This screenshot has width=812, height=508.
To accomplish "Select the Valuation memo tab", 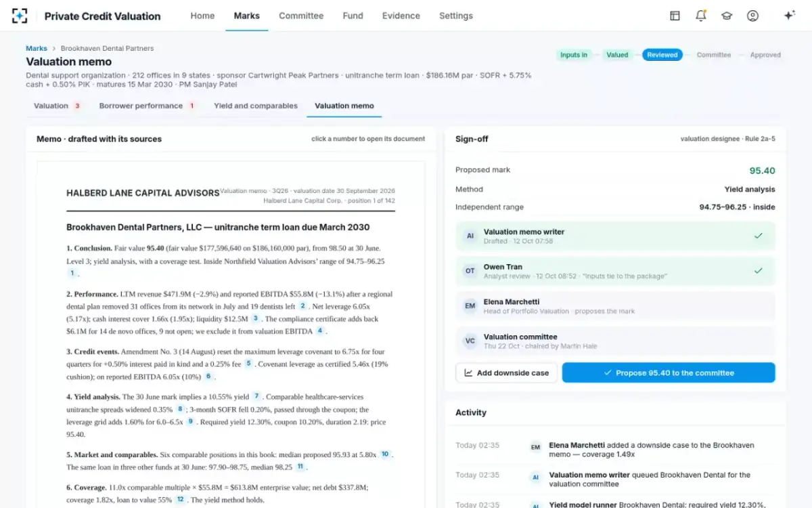I will (x=344, y=106).
